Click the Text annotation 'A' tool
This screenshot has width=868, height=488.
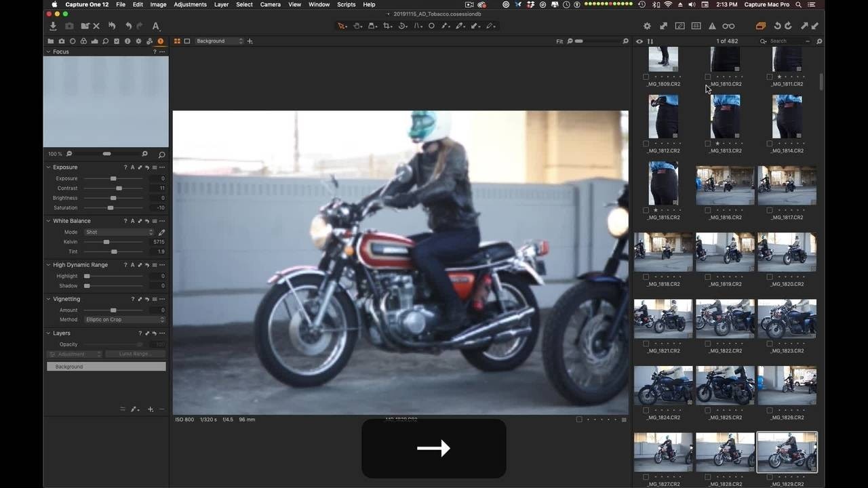pyautogui.click(x=155, y=26)
